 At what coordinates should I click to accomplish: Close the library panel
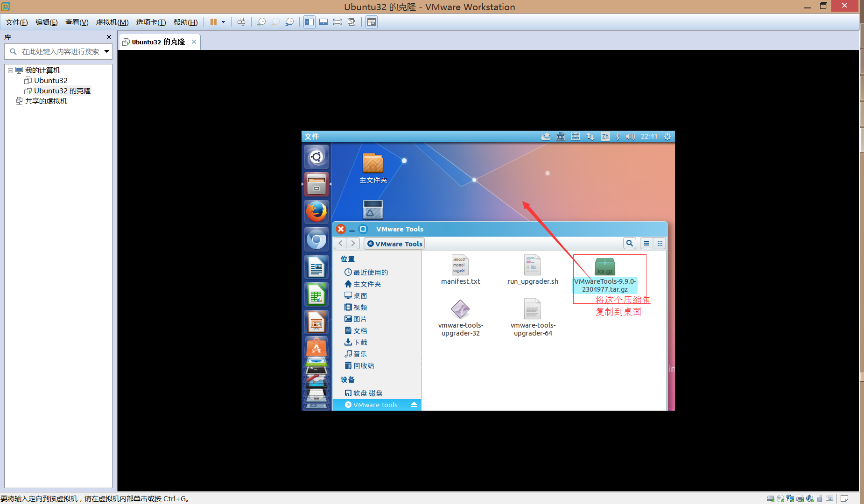click(x=109, y=37)
